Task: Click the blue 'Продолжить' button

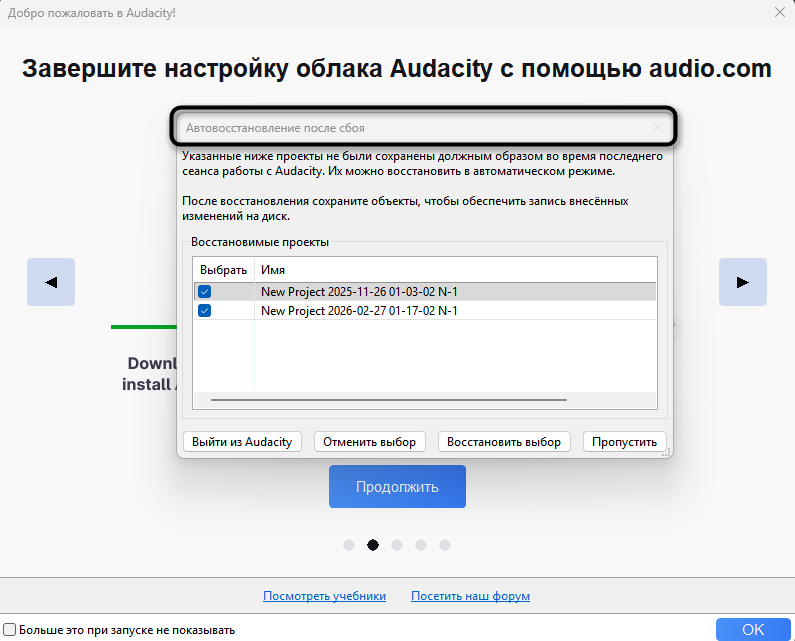Action: click(x=397, y=486)
